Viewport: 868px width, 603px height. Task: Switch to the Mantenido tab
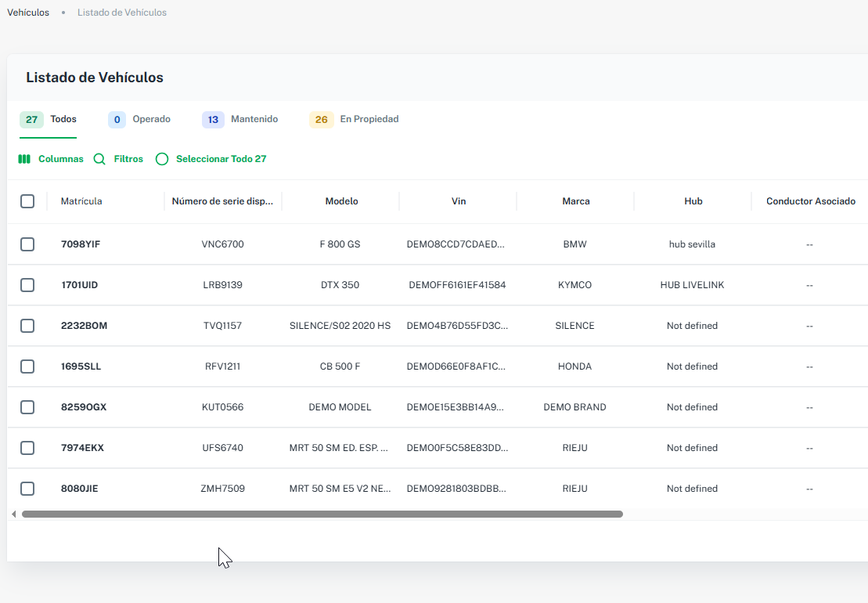click(254, 119)
